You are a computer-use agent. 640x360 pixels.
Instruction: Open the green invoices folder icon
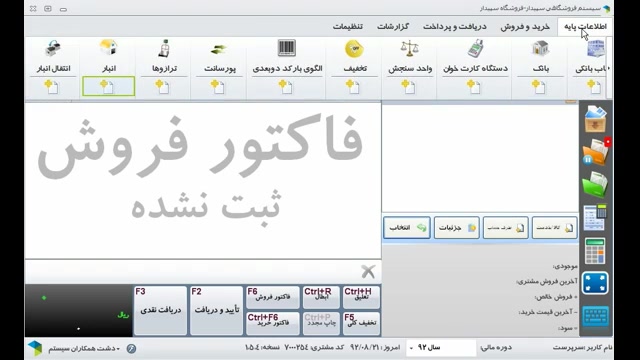pos(595,184)
